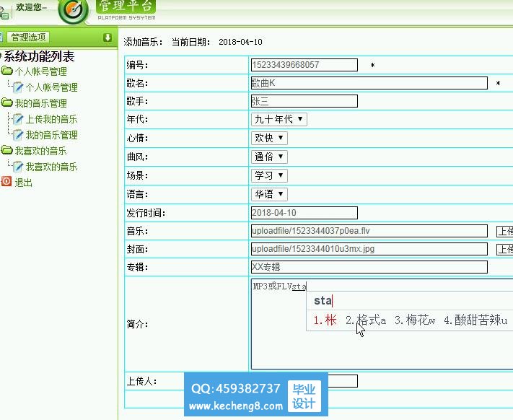This screenshot has height=420, width=513.
Task: Open 我喜欢的音乐 sub-item link
Action: pos(52,167)
